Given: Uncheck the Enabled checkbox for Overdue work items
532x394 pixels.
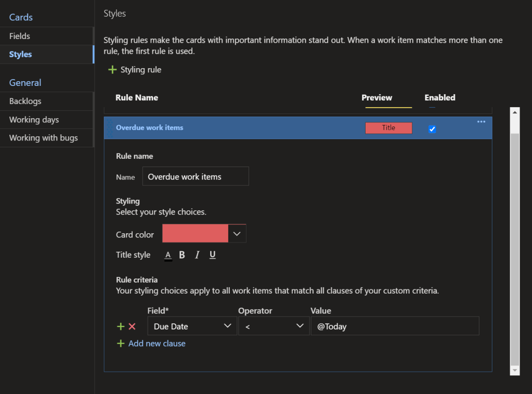Looking at the screenshot, I should point(432,129).
